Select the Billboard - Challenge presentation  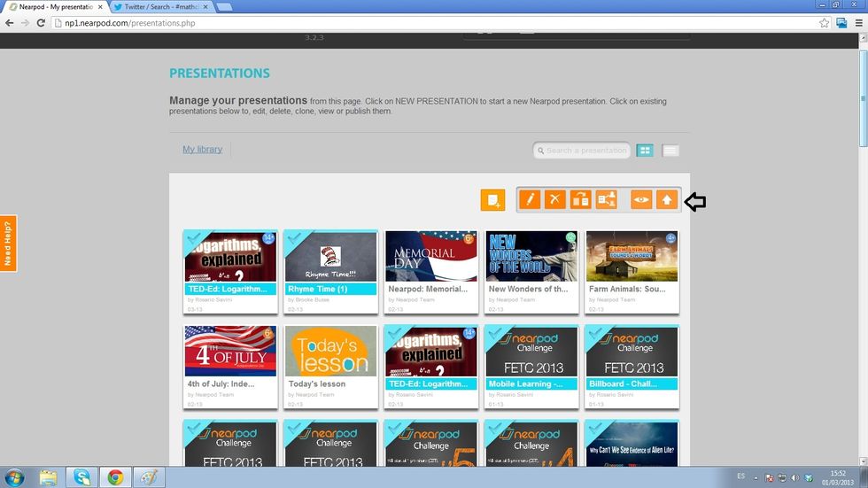tap(632, 367)
